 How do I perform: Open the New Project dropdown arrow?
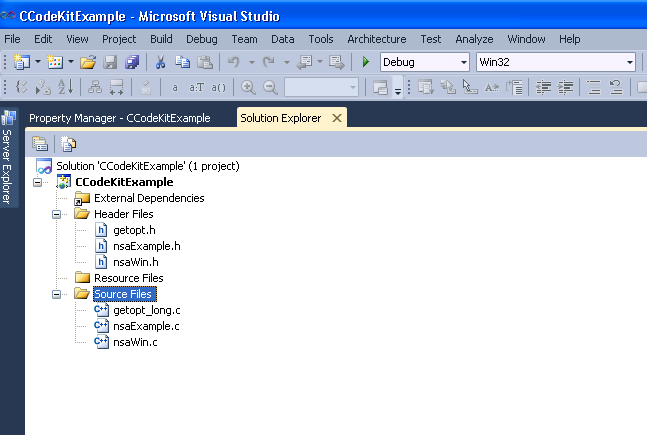(x=38, y=62)
